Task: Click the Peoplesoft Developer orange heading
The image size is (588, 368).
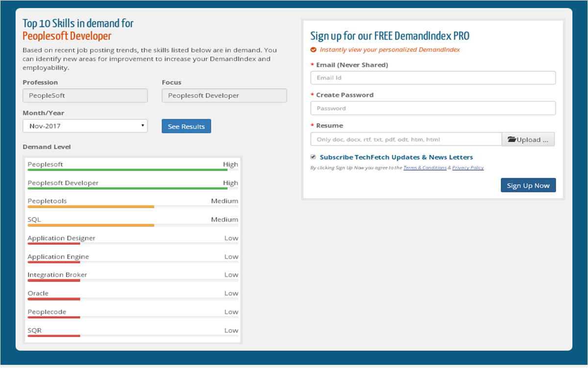Action: click(67, 36)
